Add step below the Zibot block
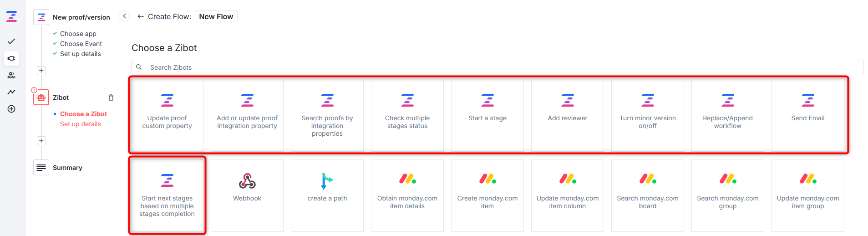868x236 pixels. tap(41, 141)
